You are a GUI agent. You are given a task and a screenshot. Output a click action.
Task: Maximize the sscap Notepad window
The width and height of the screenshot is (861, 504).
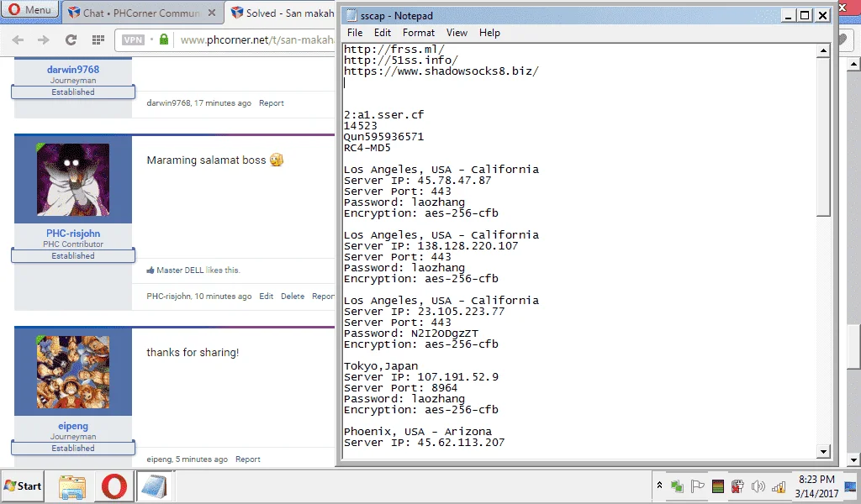(x=805, y=15)
